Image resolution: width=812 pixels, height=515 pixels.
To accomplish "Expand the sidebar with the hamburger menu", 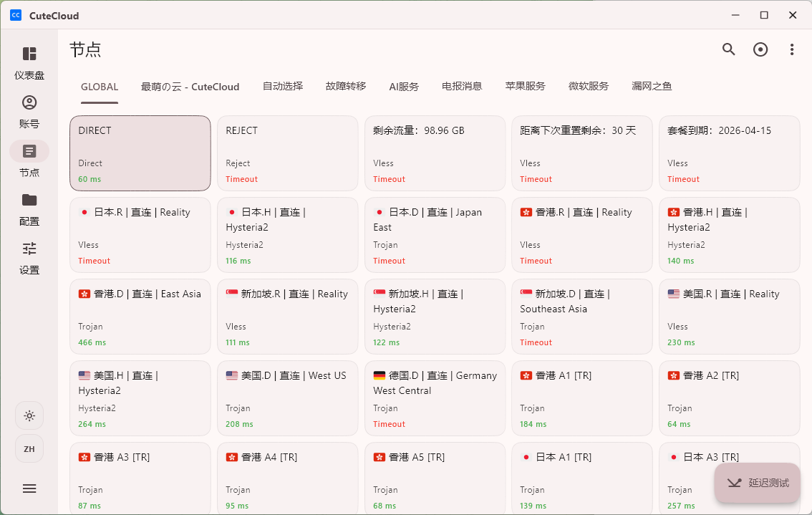I will click(x=29, y=488).
